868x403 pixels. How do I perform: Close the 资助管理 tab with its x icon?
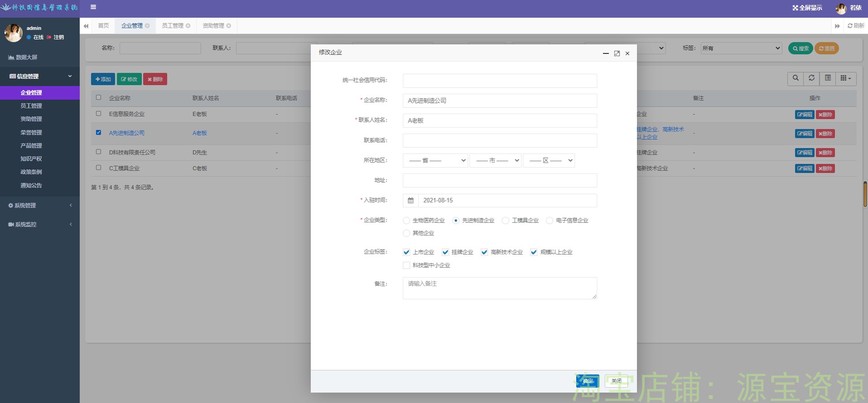(229, 26)
